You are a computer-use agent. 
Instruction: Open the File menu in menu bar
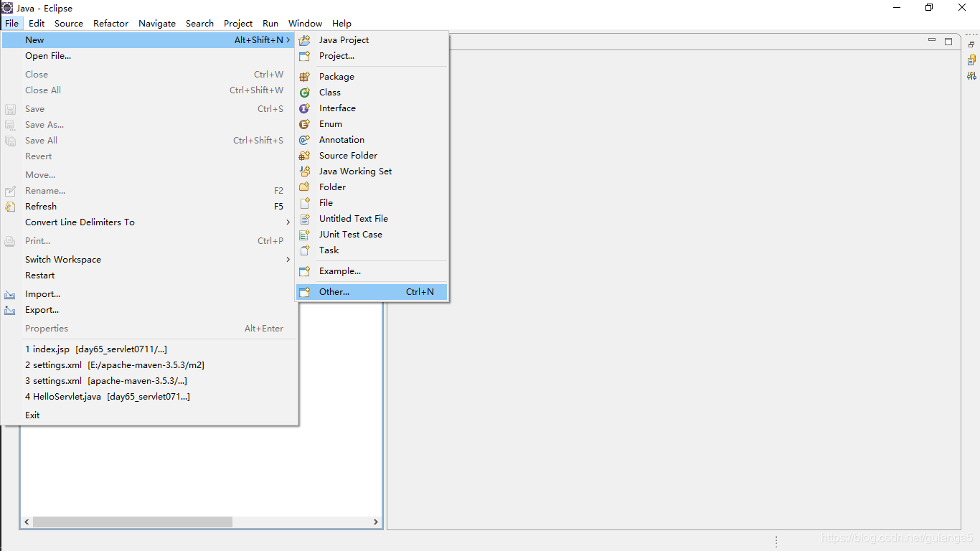[12, 23]
